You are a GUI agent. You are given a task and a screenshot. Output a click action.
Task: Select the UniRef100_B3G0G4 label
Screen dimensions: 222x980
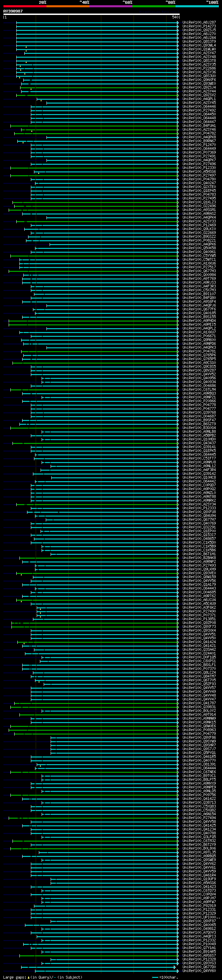point(199,428)
